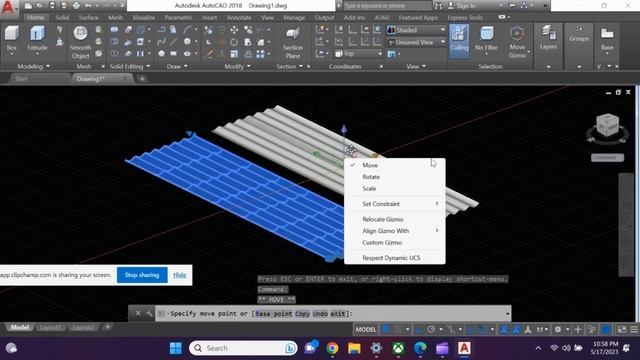Click the Customization menu icon in status bar
The image size is (640, 360).
[x=634, y=329]
